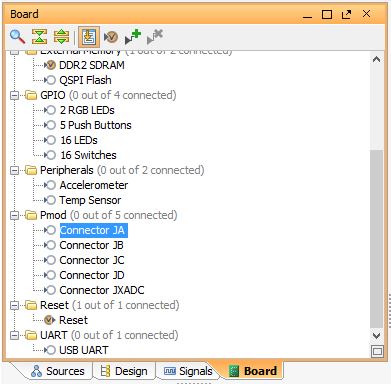Click Peripherals group label
391x384 pixels.
pos(67,170)
